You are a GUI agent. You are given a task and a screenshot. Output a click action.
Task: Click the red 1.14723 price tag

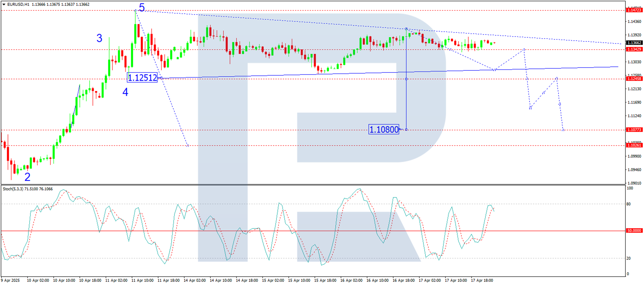pyautogui.click(x=634, y=10)
